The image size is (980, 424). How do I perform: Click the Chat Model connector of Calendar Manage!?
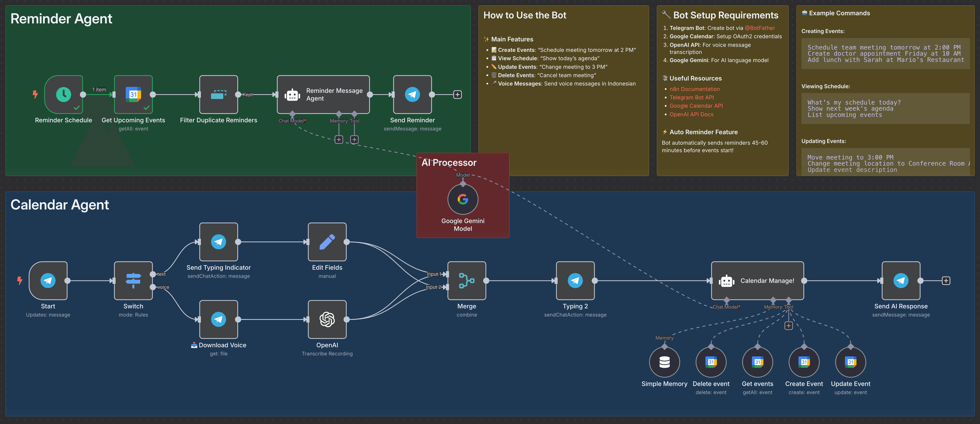pos(726,300)
